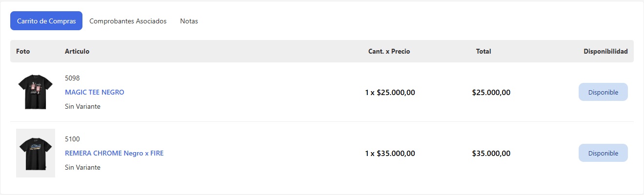Click the 1 x $25.000,00 quantity cell
The image size is (644, 195).
pos(390,92)
